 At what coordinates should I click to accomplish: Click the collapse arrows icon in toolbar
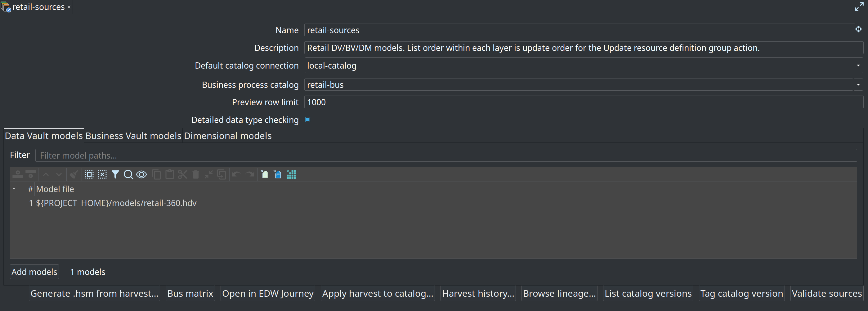pyautogui.click(x=208, y=174)
